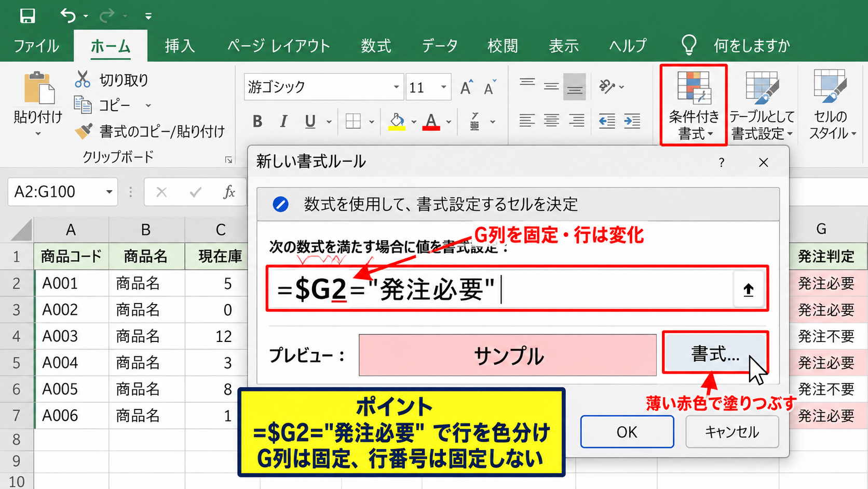Click the decrease indent icon
Viewport: 868px width, 489px height.
click(x=606, y=121)
